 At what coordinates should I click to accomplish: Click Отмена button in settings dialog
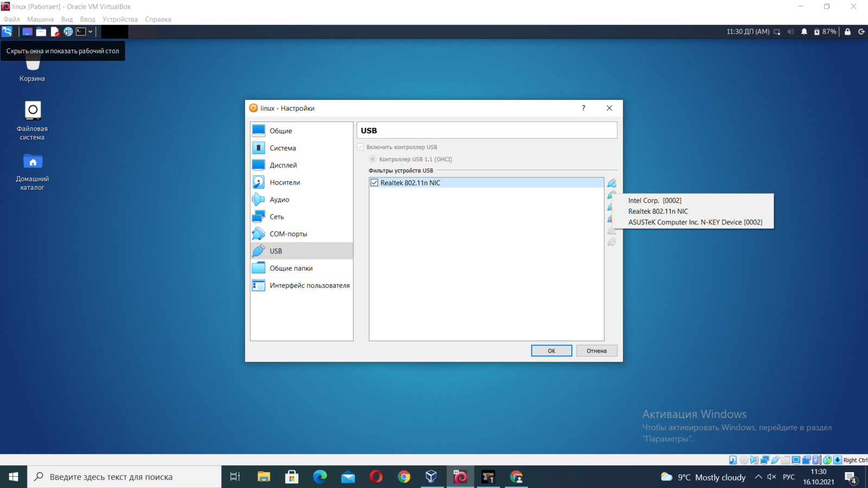[596, 351]
